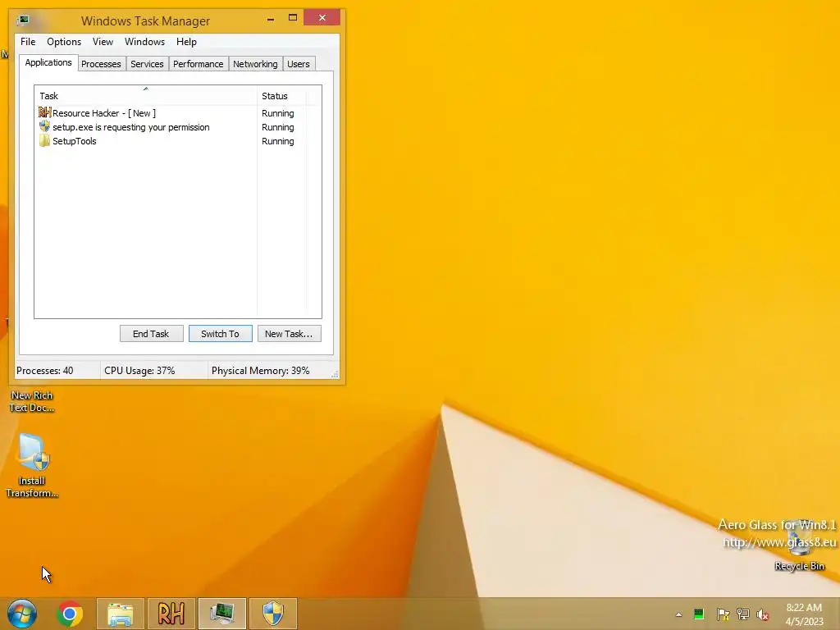840x630 pixels.
Task: Select the Recycle Bin desktop icon
Action: [x=799, y=545]
